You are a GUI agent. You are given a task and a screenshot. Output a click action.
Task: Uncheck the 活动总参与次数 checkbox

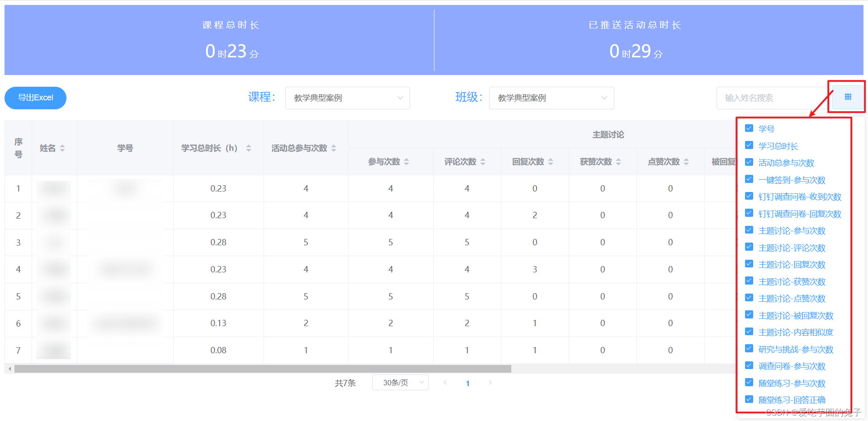click(x=749, y=162)
